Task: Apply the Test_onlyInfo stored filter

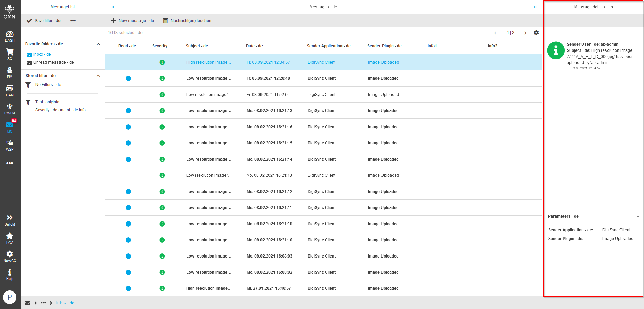Action: pyautogui.click(x=47, y=102)
